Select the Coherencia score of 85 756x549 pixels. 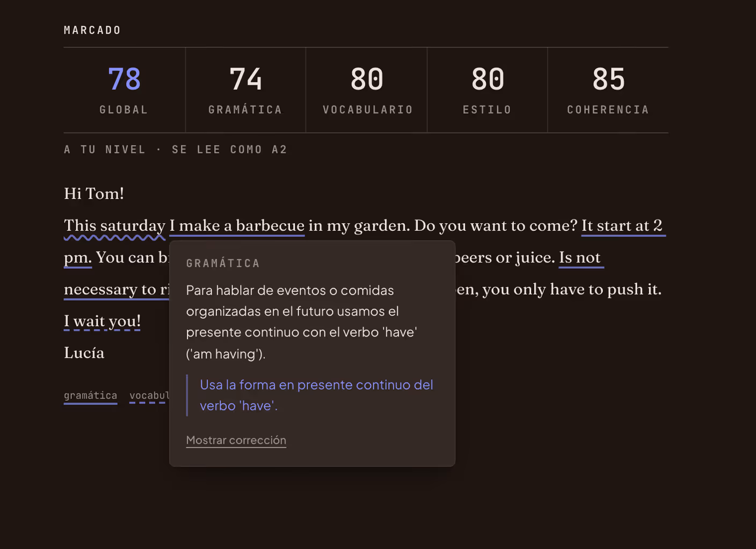coord(608,90)
